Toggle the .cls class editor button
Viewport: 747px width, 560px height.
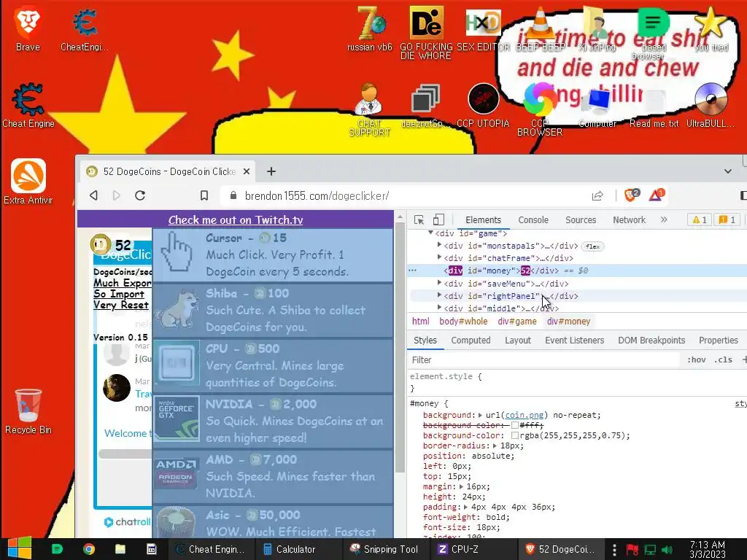pos(723,360)
